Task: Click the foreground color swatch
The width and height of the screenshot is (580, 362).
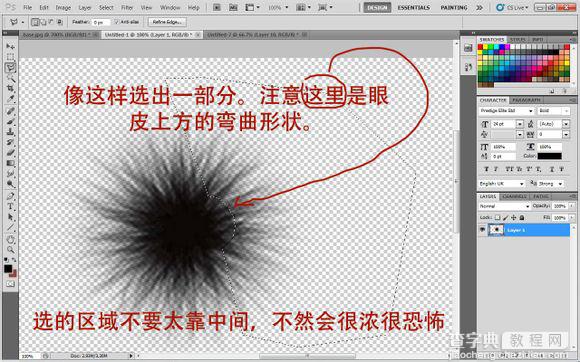Action: (8, 268)
